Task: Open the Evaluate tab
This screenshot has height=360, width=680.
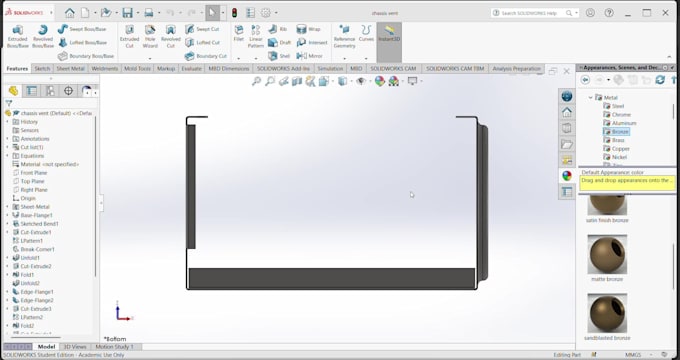Action: pos(191,69)
